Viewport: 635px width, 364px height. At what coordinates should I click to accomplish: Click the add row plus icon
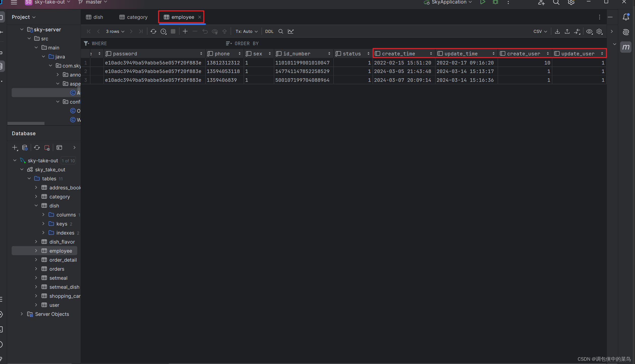(x=185, y=31)
